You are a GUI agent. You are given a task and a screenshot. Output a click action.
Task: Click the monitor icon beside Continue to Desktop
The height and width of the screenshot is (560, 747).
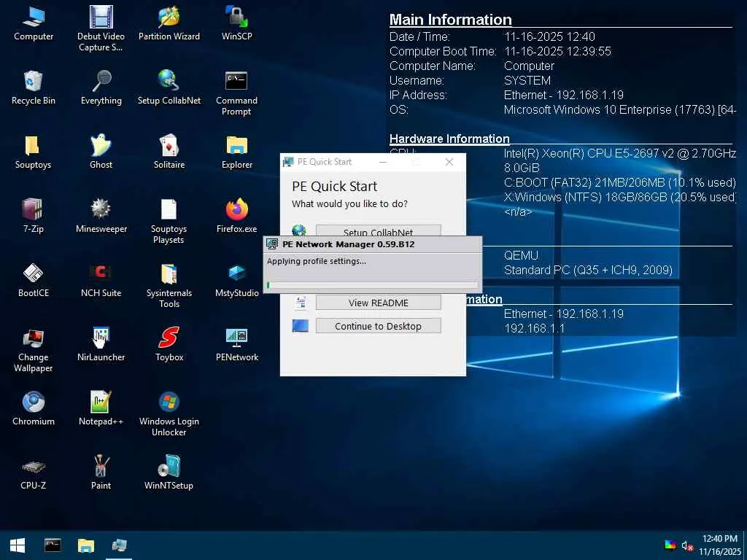point(300,326)
